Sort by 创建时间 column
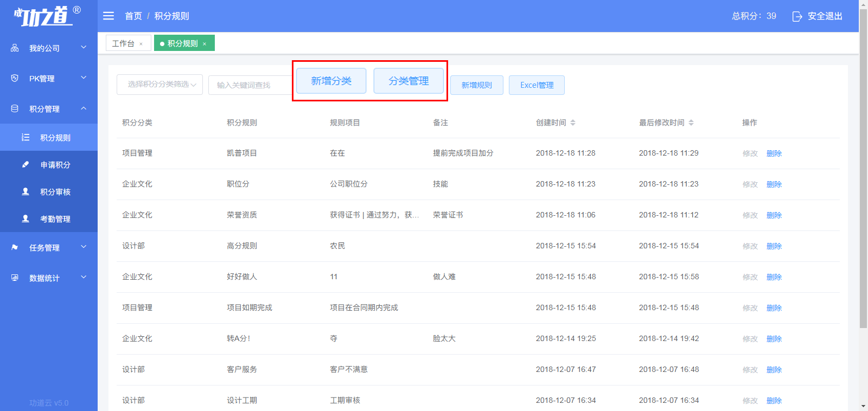868x411 pixels. [573, 123]
